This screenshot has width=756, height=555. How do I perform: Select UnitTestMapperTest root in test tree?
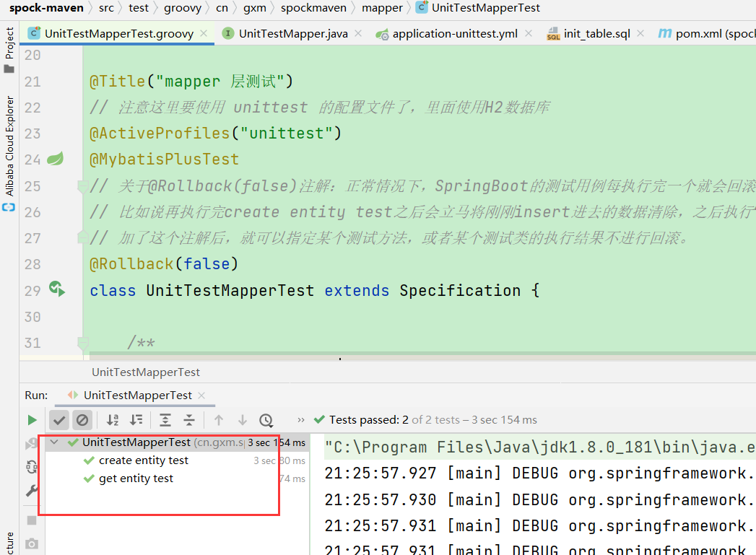[x=176, y=442]
